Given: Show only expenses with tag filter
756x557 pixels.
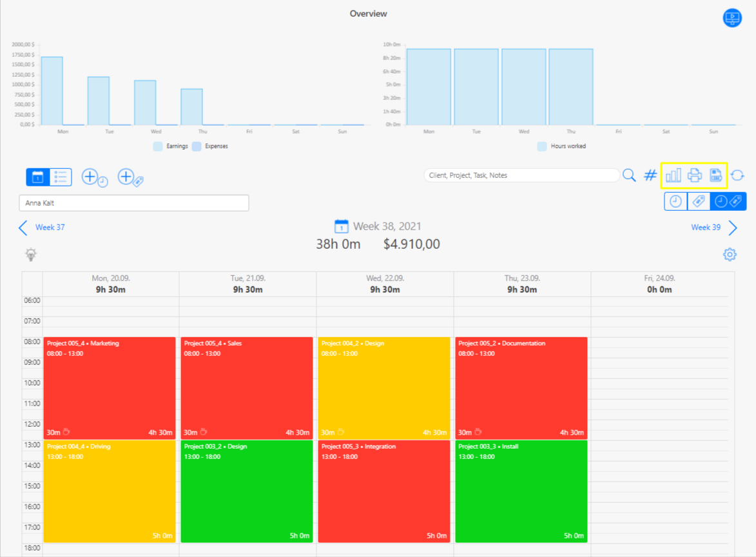Looking at the screenshot, I should tap(698, 202).
